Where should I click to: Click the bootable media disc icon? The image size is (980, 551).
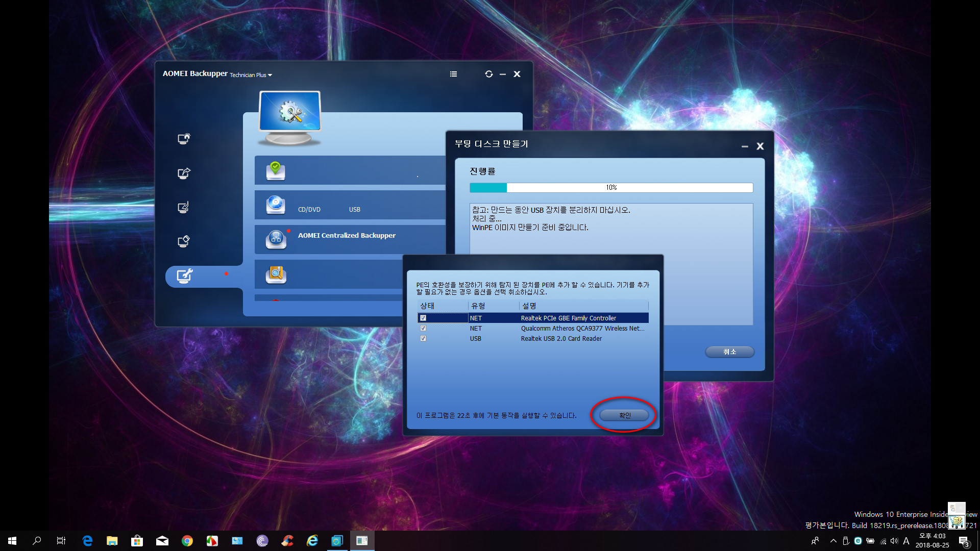click(276, 205)
